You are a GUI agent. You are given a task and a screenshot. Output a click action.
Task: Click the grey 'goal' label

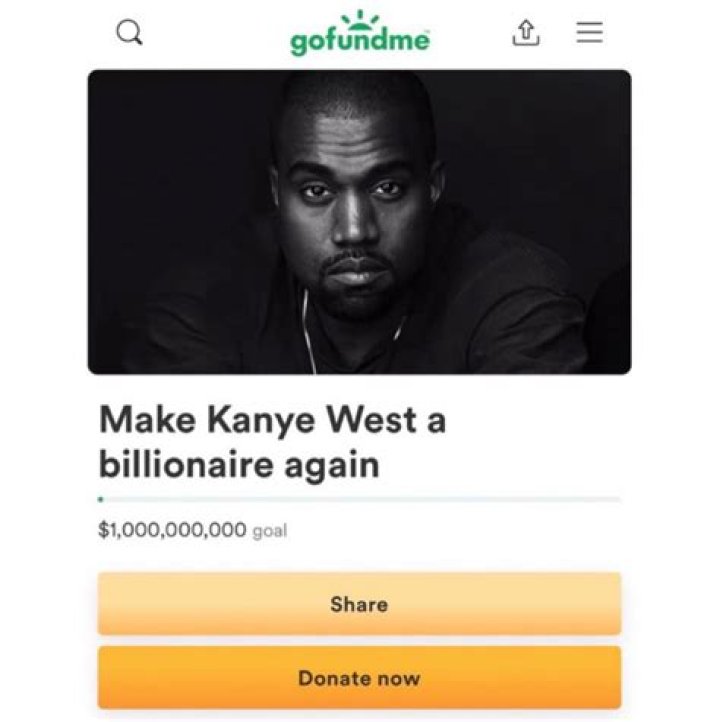tap(270, 531)
